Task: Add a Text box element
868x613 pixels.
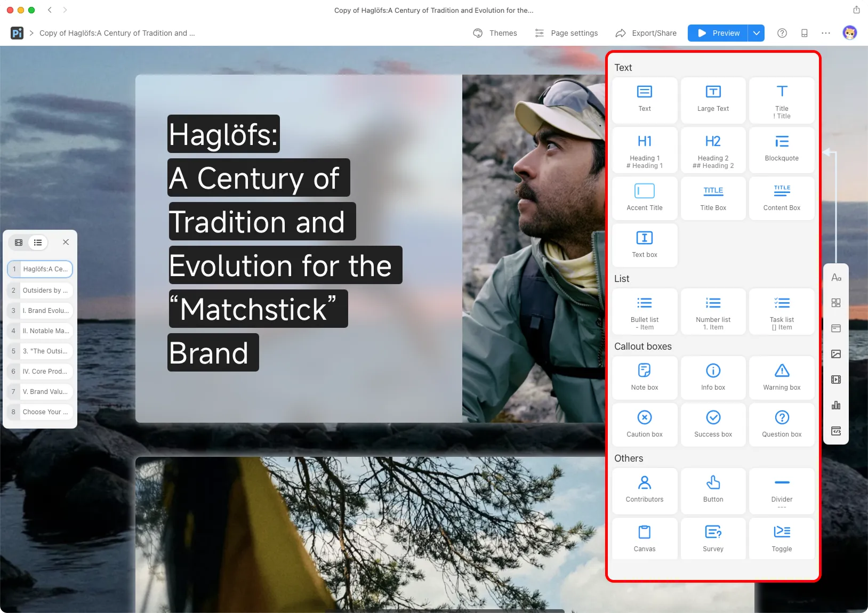Action: pyautogui.click(x=645, y=245)
